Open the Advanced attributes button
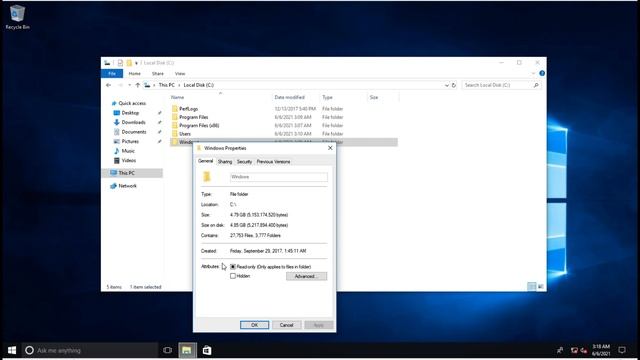This screenshot has width=640, height=360. coord(306,276)
